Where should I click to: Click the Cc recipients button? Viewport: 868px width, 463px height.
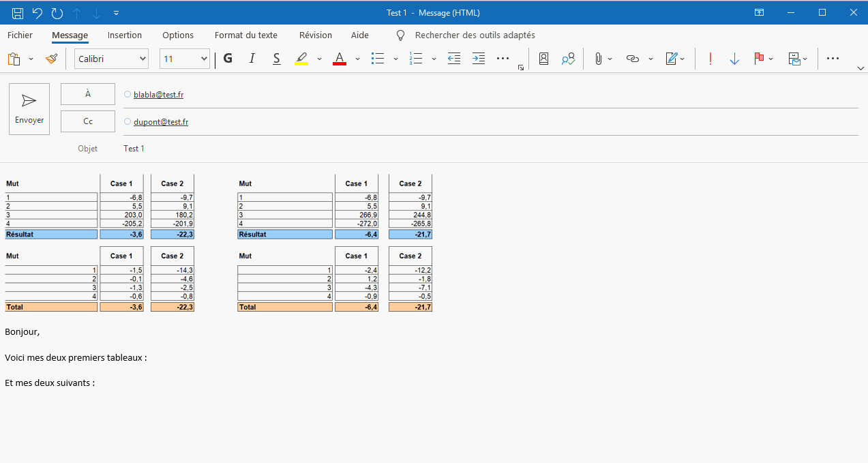[88, 121]
